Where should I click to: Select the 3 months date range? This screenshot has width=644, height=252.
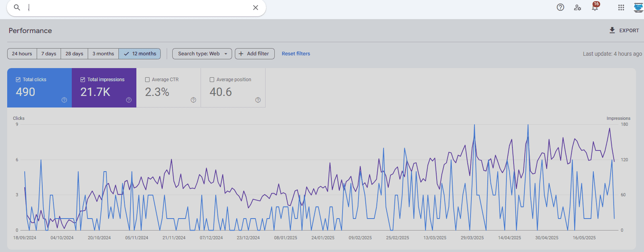tap(103, 54)
